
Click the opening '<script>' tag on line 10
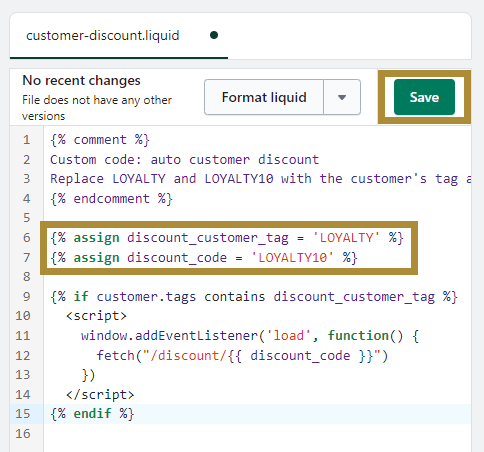tap(96, 316)
